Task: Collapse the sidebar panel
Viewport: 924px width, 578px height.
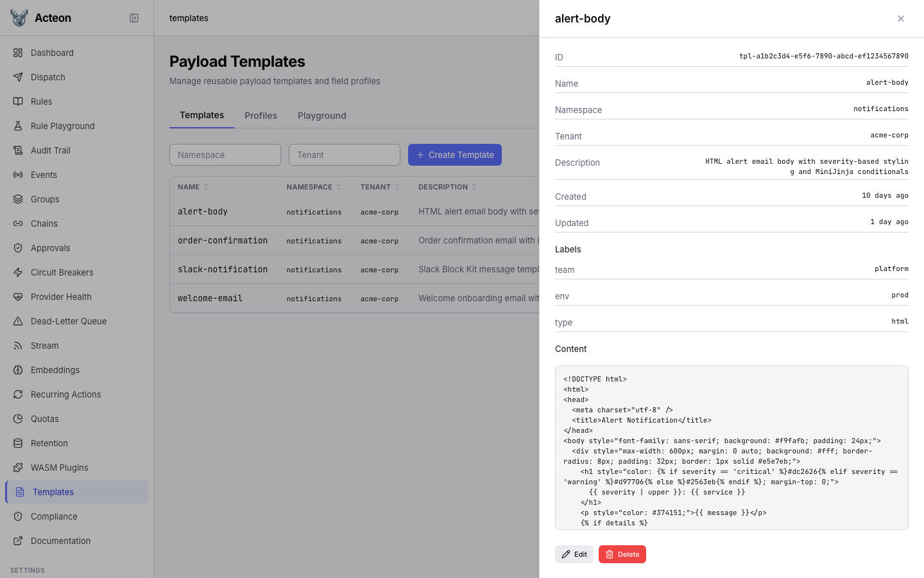Action: (134, 18)
